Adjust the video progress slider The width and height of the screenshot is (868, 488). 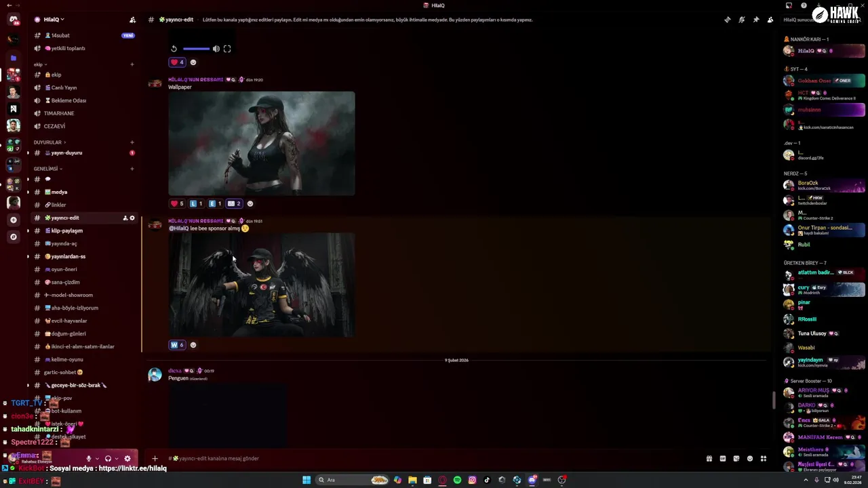(x=196, y=49)
